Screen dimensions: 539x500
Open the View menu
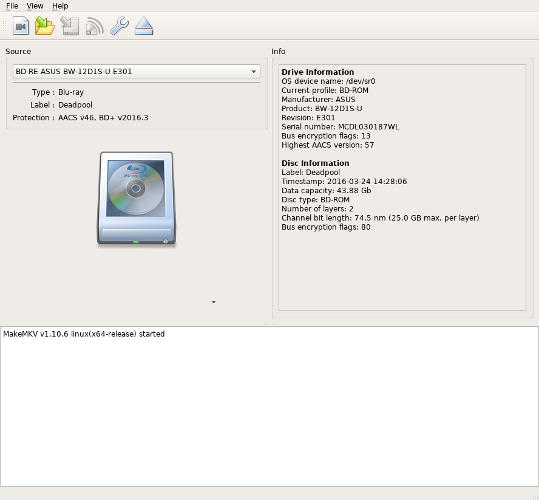pyautogui.click(x=35, y=6)
